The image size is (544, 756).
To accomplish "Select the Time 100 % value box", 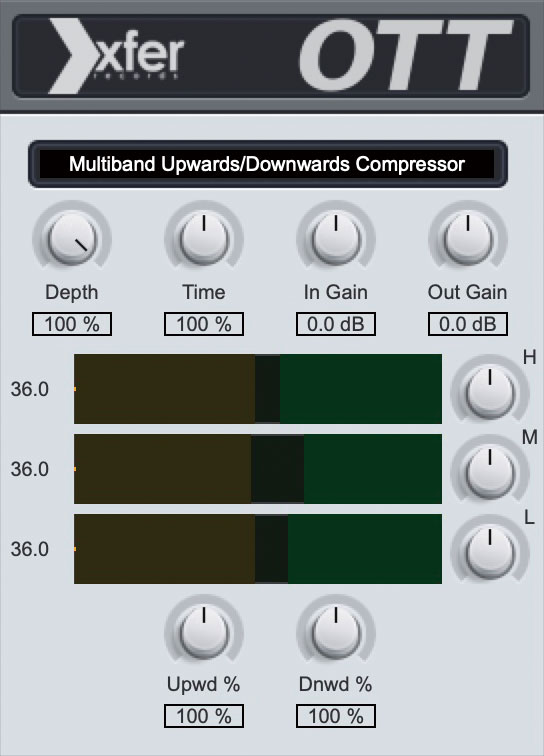I will click(x=204, y=324).
